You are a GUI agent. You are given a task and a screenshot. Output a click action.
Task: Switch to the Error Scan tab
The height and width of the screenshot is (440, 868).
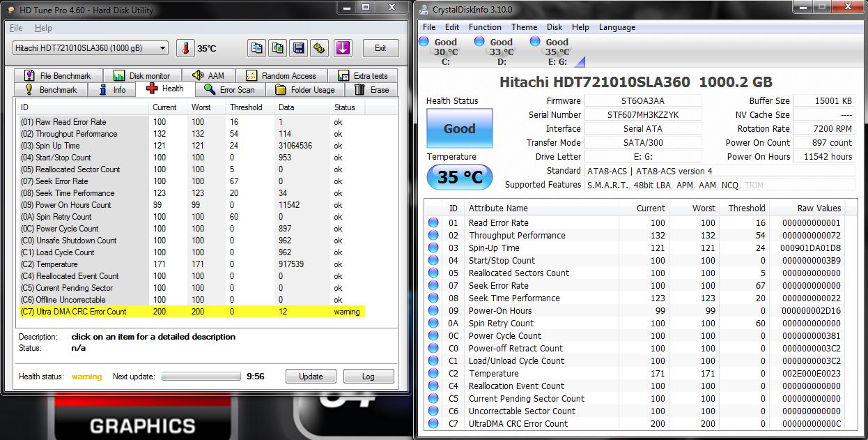click(230, 90)
